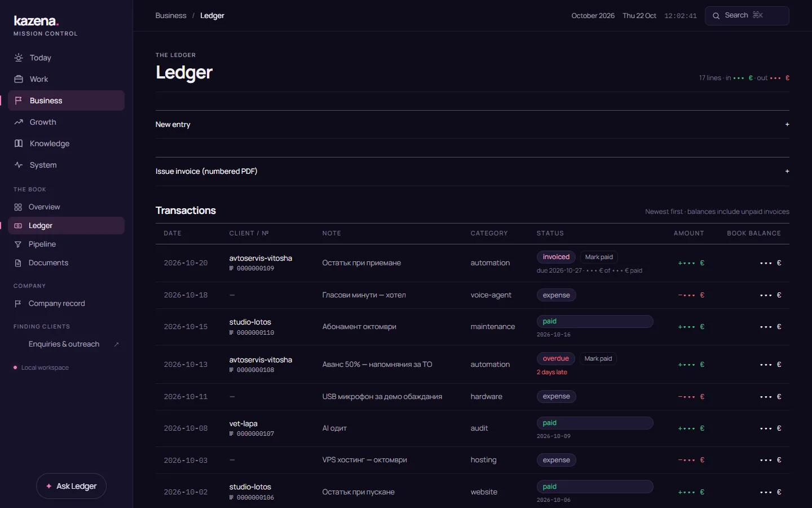Image resolution: width=812 pixels, height=508 pixels.
Task: Expand the Issue invoice (numbered PDF) panel
Action: [x=472, y=171]
